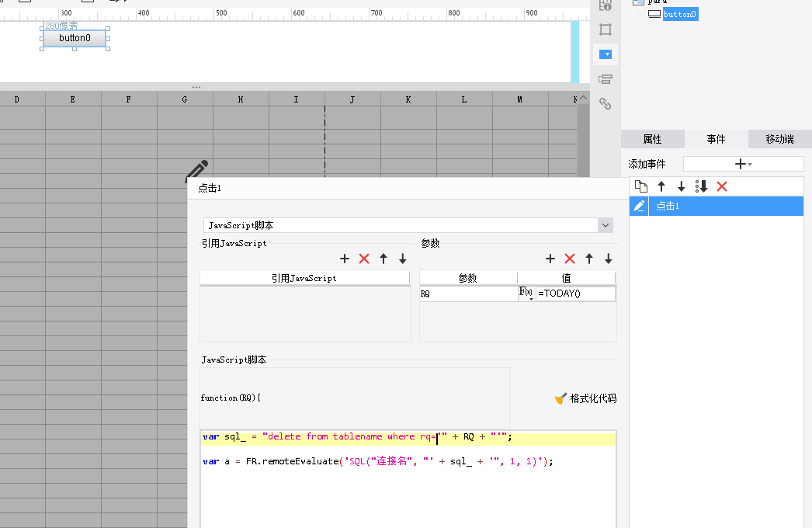Viewport: 812px width, 528px height.
Task: Click the 格式化代码 button
Action: click(x=586, y=398)
